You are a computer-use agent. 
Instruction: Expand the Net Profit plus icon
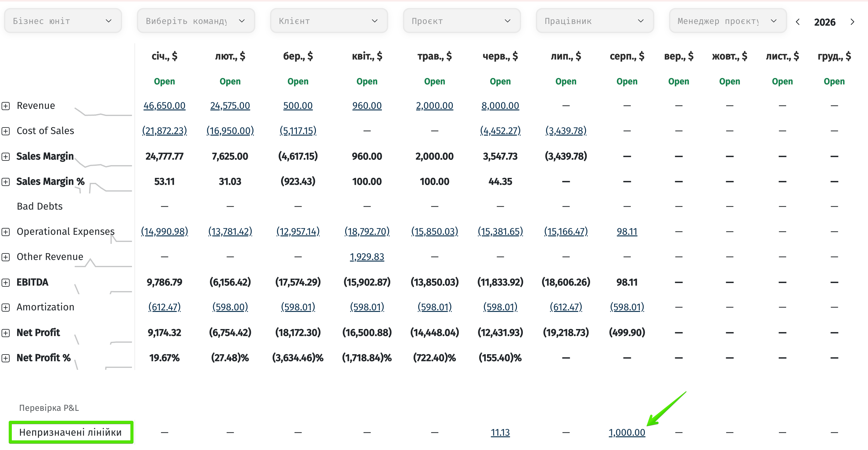(5, 333)
